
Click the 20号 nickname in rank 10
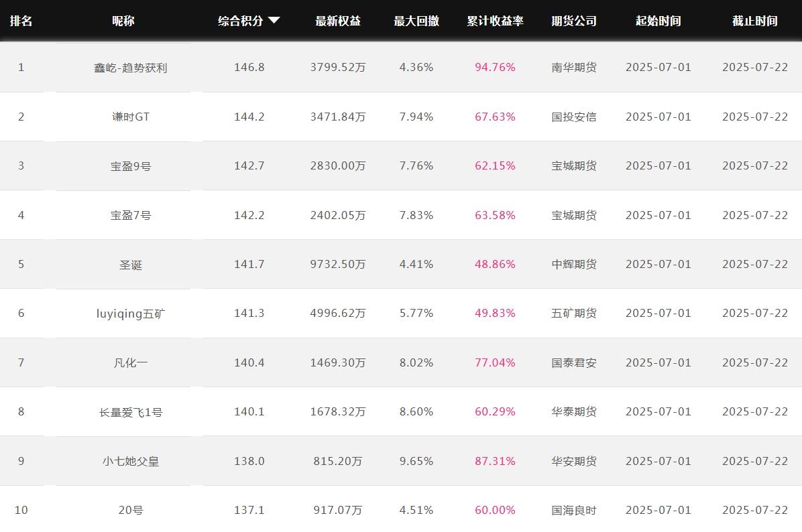click(x=131, y=510)
